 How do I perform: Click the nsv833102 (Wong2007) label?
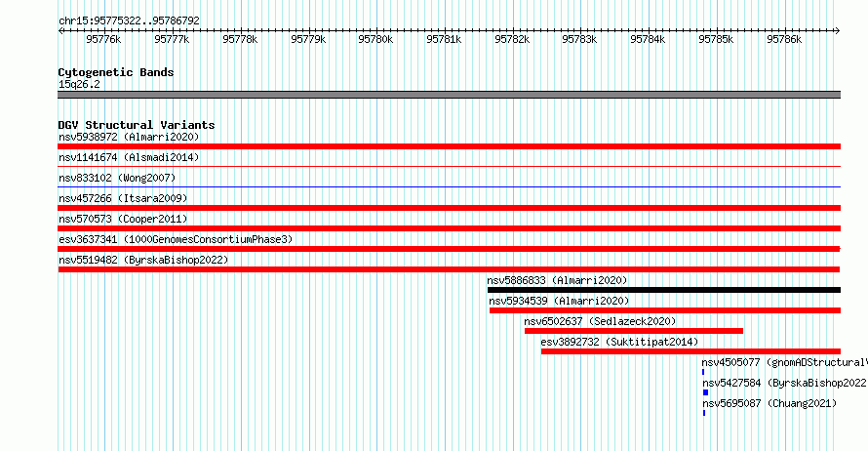pos(117,178)
